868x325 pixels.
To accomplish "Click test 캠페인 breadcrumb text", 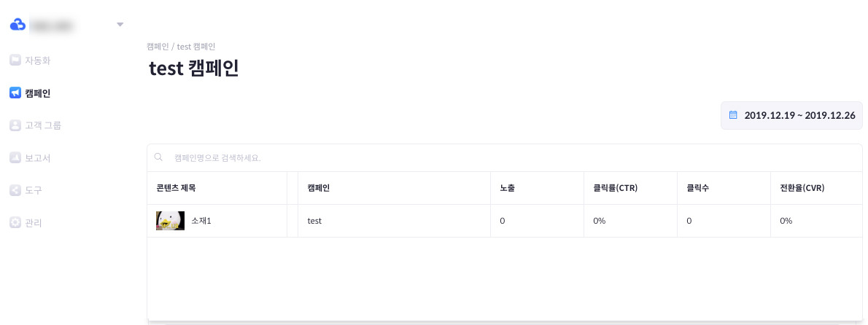I will [196, 47].
